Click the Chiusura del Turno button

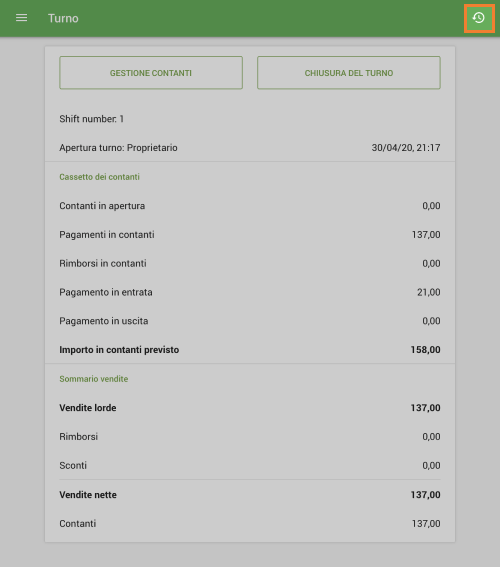pos(349,73)
